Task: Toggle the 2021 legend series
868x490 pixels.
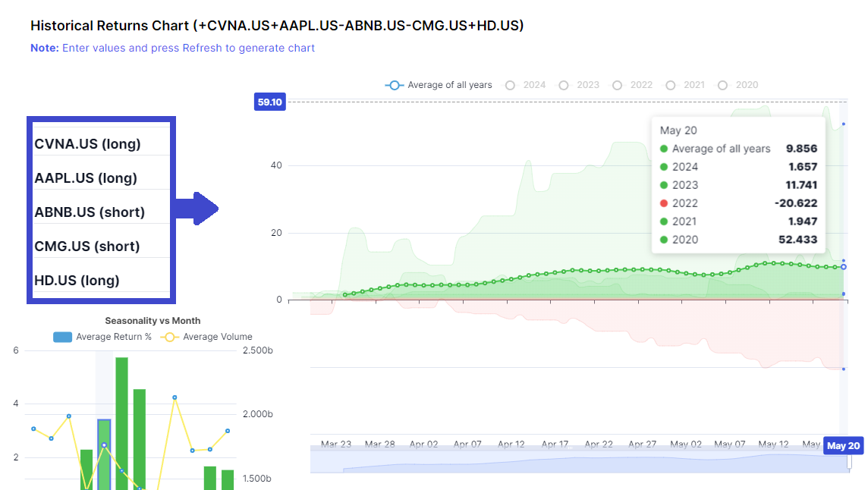Action: click(x=685, y=85)
